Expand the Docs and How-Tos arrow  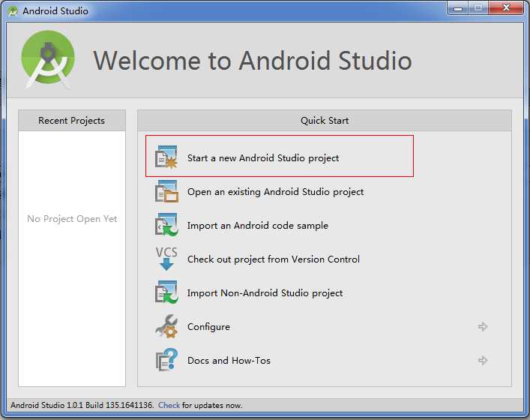click(483, 361)
